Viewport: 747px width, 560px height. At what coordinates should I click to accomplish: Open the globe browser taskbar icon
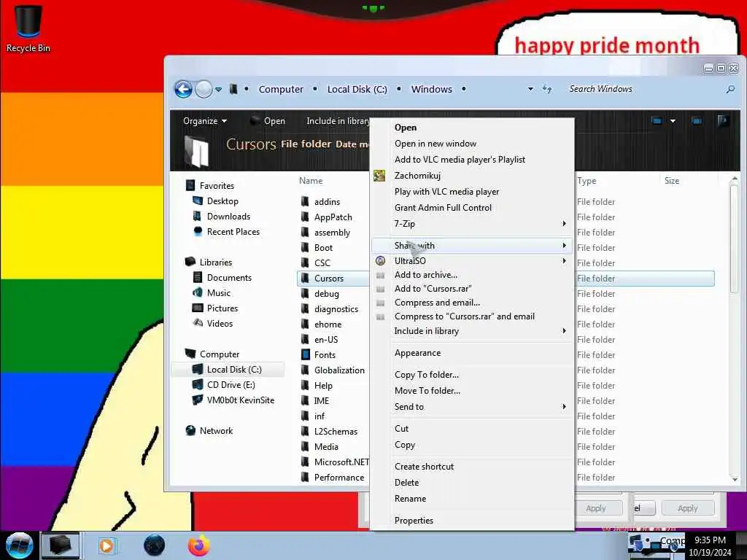pyautogui.click(x=155, y=545)
